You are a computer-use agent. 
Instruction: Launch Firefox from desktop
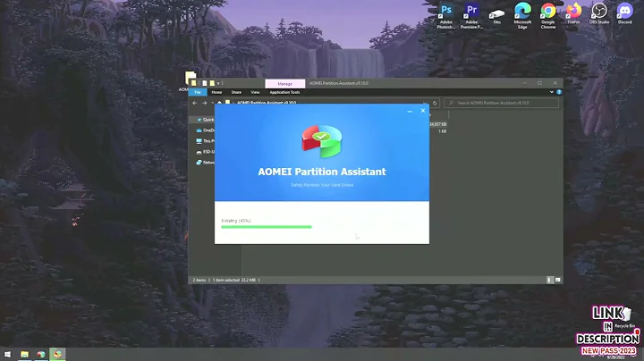click(573, 14)
